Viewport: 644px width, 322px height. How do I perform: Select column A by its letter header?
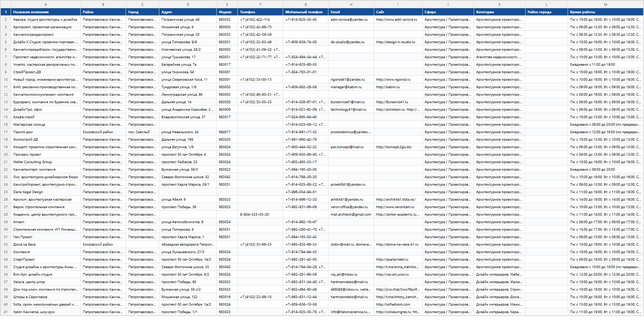tap(46, 4)
